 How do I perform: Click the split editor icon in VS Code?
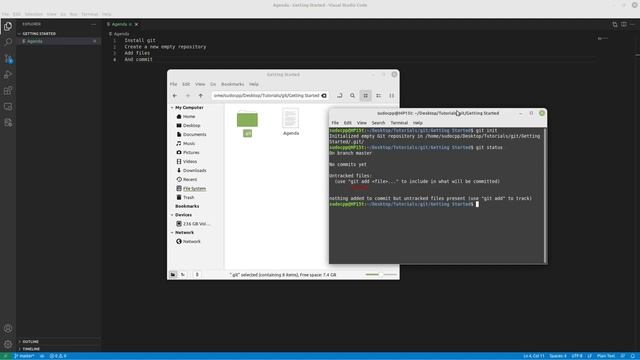pyautogui.click(x=624, y=24)
